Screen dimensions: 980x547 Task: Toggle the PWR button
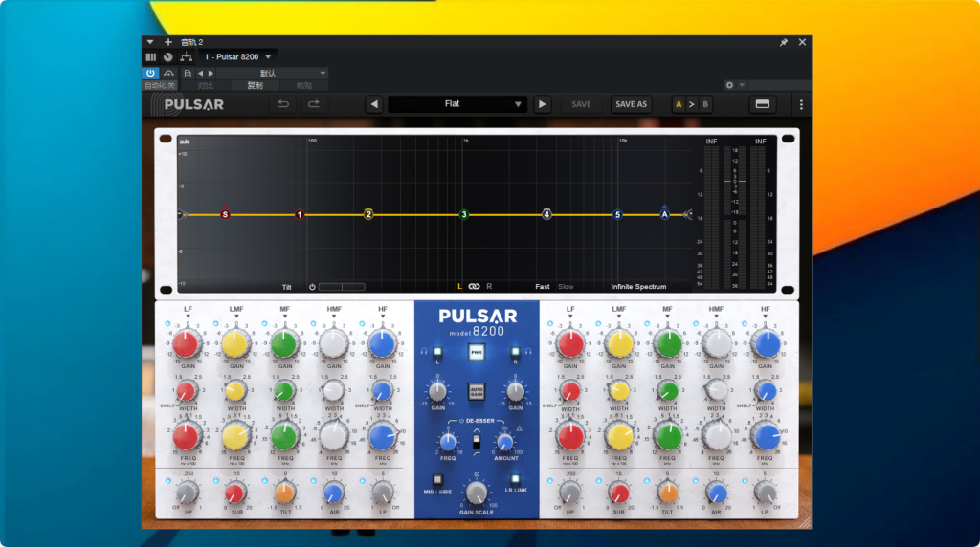pyautogui.click(x=477, y=352)
